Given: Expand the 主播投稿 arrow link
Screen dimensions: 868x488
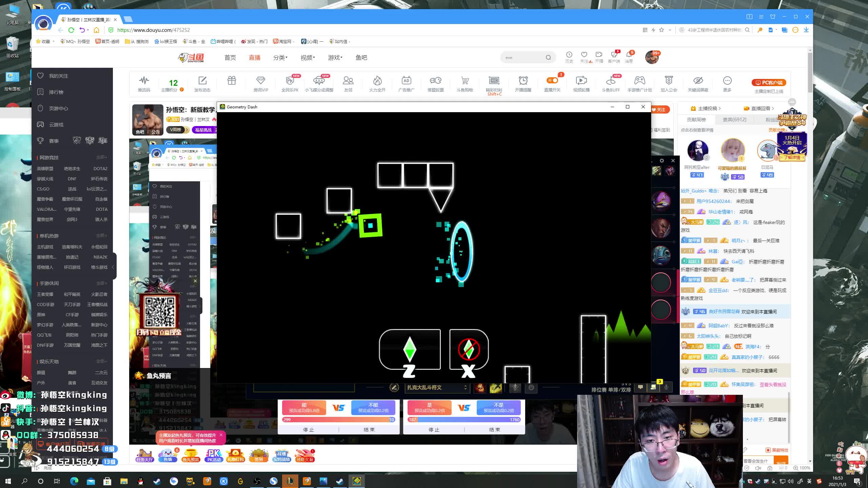Looking at the screenshot, I should pos(706,108).
